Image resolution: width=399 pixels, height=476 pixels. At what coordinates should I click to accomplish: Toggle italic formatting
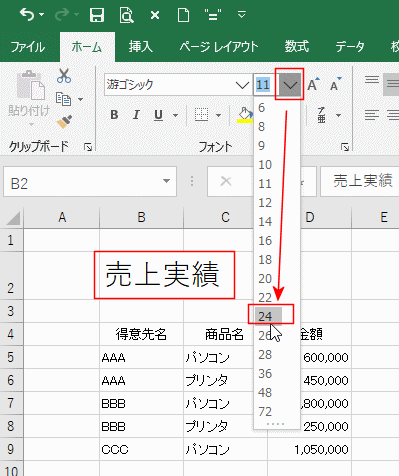pos(136,115)
